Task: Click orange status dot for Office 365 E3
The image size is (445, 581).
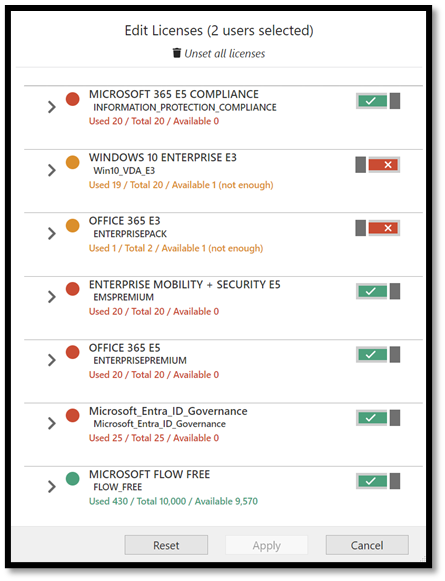Action: click(73, 226)
